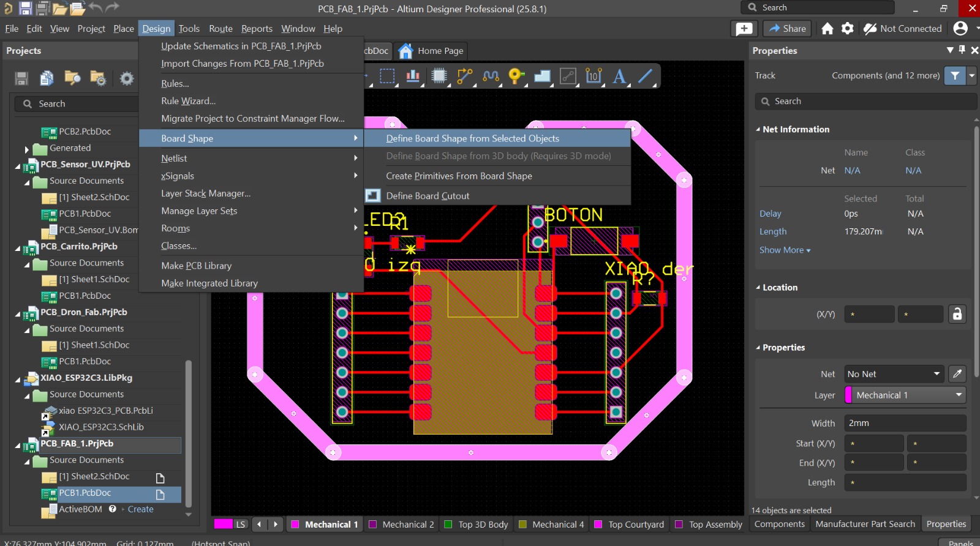Image resolution: width=980 pixels, height=546 pixels.
Task: Open Projects panel settings gear
Action: tap(127, 78)
